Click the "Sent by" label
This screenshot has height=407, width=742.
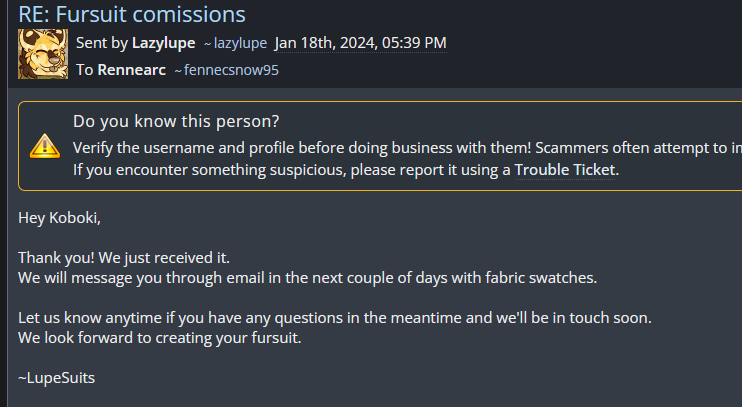coord(102,43)
